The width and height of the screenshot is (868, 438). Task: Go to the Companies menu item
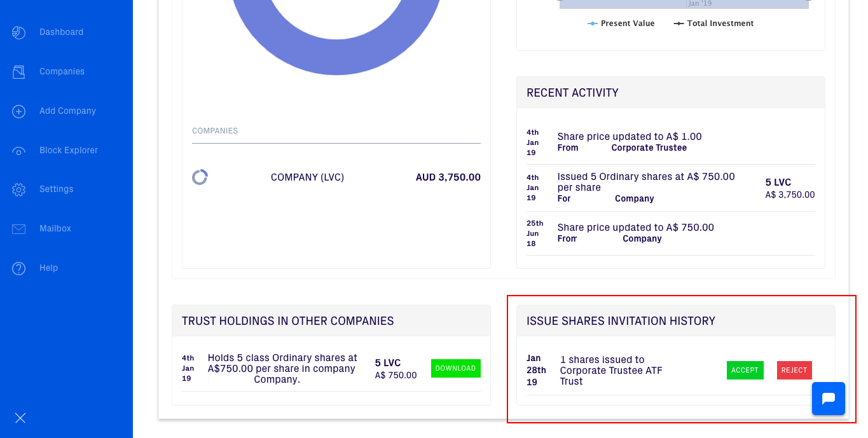[x=62, y=72]
